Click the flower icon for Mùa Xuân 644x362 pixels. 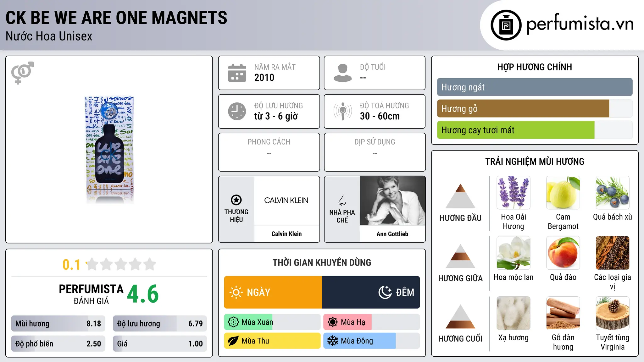tap(233, 322)
